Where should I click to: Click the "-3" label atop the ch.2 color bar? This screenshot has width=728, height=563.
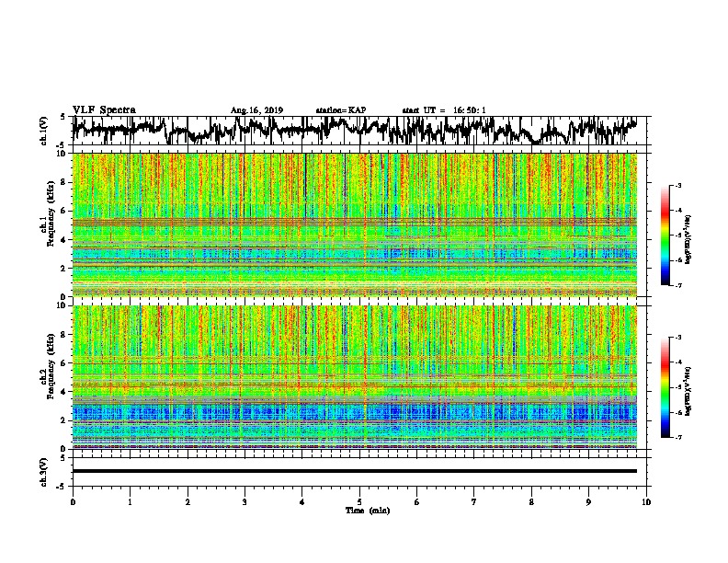coord(678,338)
